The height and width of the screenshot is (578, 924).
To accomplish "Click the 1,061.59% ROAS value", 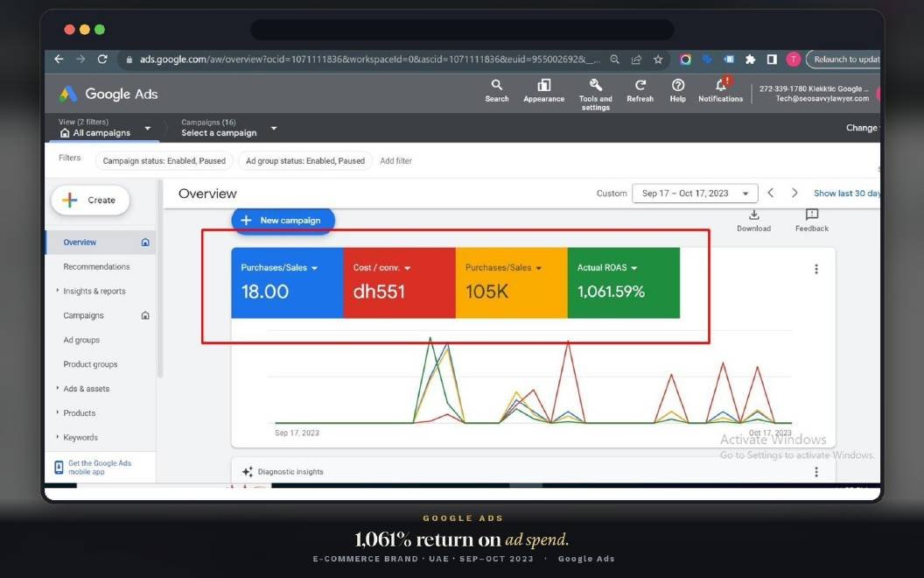I will 611,292.
